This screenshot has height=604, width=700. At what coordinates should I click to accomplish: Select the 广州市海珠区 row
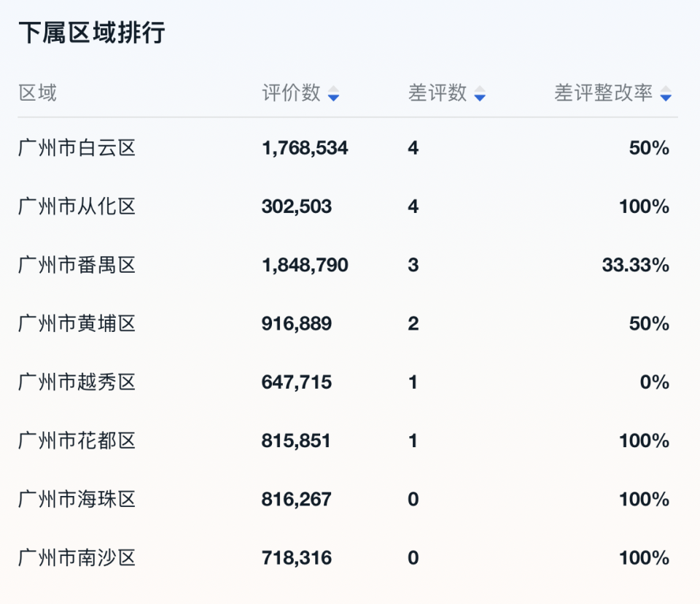(77, 500)
